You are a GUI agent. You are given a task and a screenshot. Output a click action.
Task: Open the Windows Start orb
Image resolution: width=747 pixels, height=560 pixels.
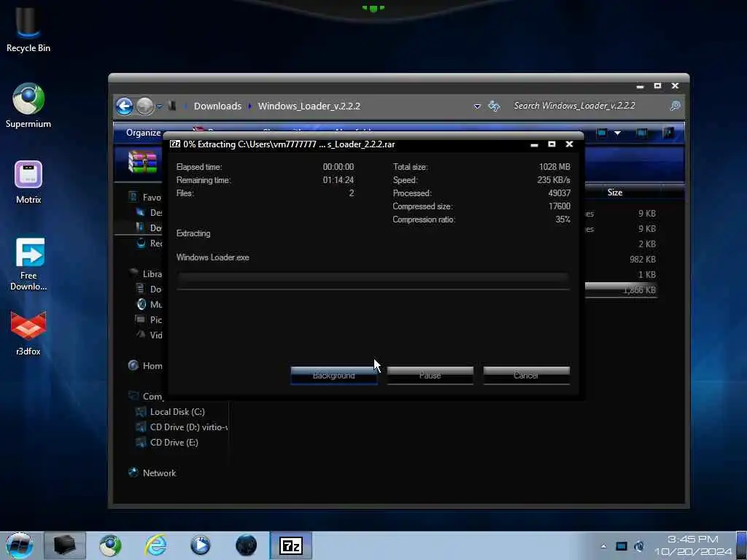[x=20, y=545]
